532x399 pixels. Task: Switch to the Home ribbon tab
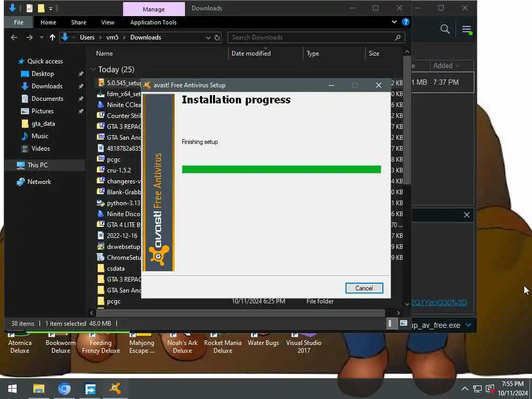[x=48, y=22]
